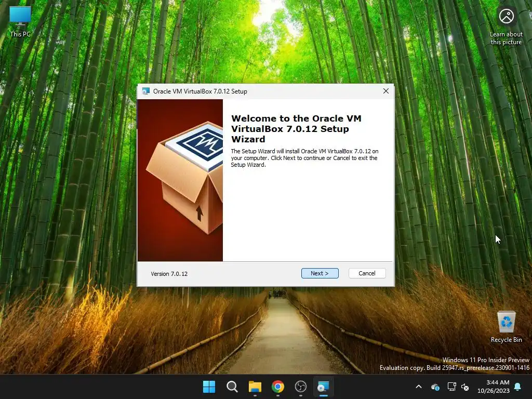Click the Version 7.0.12 text
Viewport: 532px width, 399px height.
click(x=169, y=274)
